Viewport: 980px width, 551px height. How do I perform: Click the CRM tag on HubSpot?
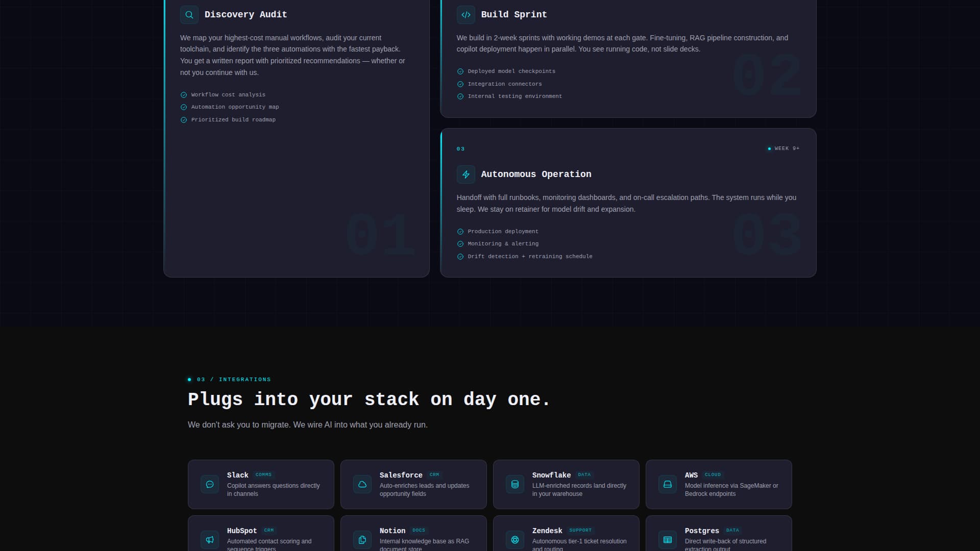point(269,530)
